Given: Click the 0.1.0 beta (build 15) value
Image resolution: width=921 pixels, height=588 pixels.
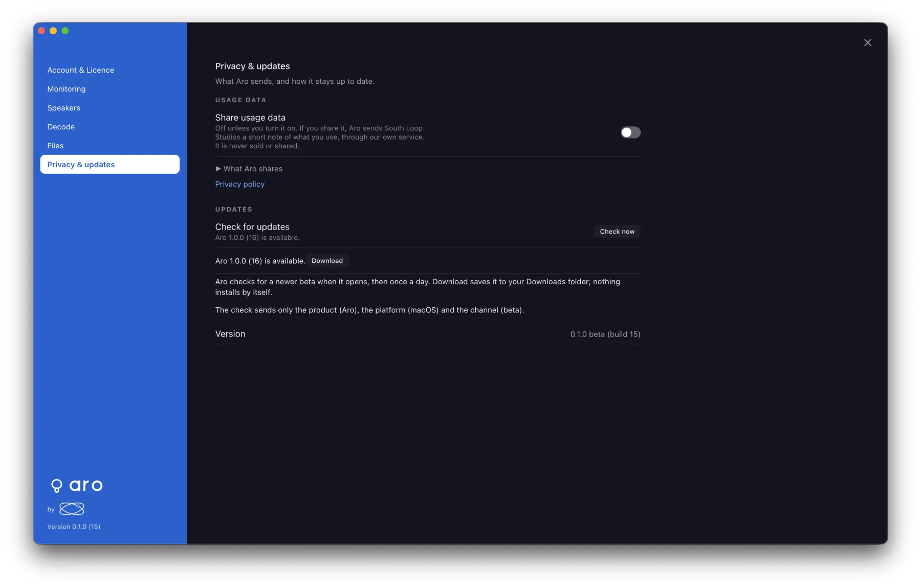Looking at the screenshot, I should [x=605, y=334].
